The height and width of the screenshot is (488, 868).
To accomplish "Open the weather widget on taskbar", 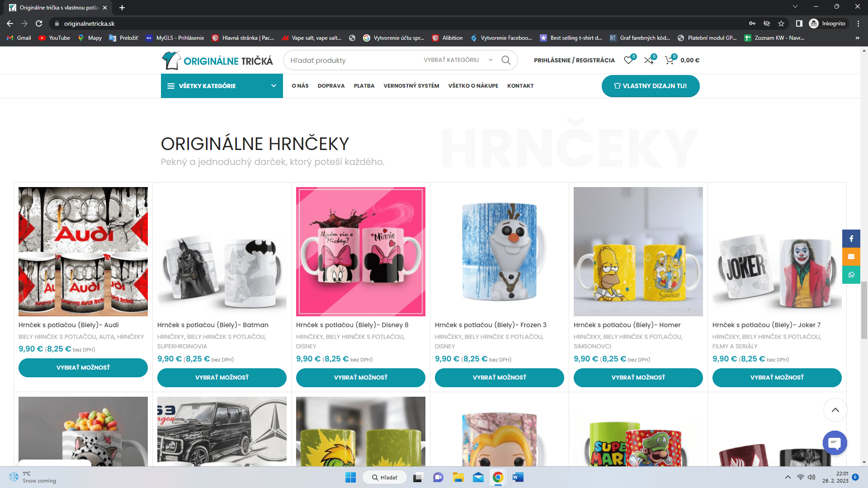I will pos(33,477).
